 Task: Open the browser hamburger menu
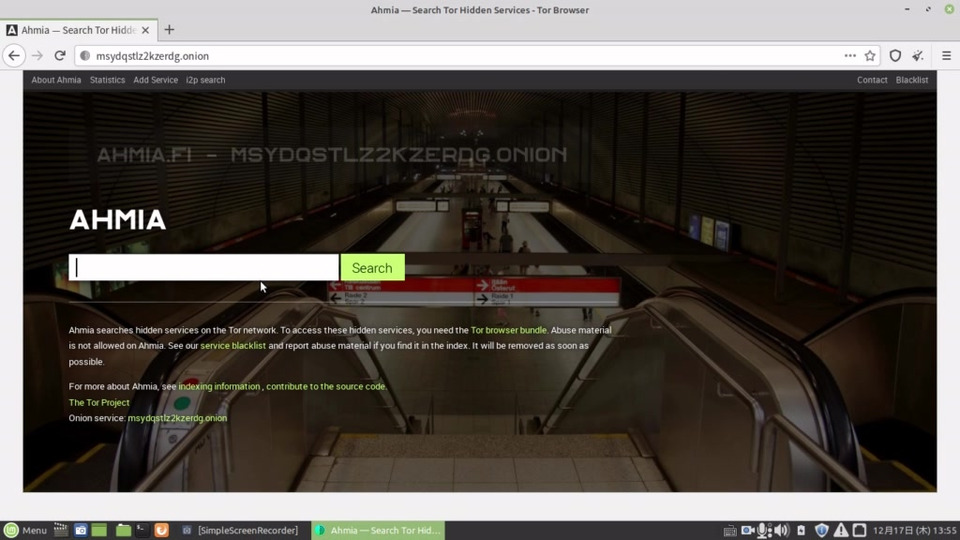(x=947, y=56)
